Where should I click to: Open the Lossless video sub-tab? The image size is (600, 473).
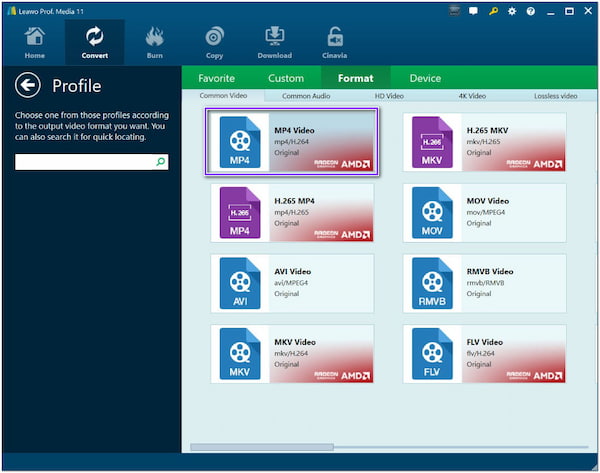pos(555,96)
